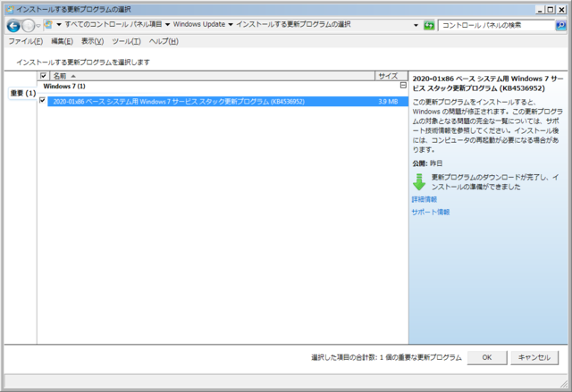Focus the コントロール パネルの検索 search box
Image resolution: width=572 pixels, height=392 pixels.
(x=496, y=25)
